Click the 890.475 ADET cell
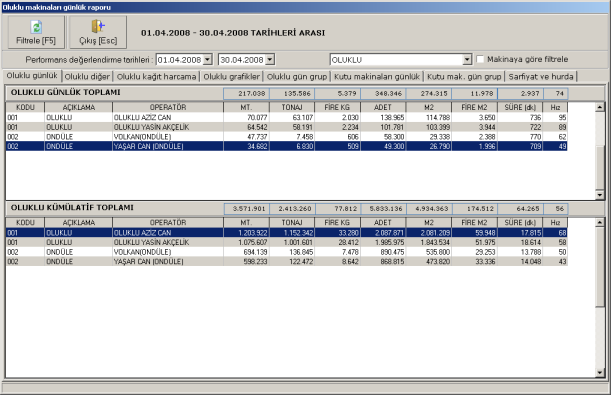 (383, 252)
